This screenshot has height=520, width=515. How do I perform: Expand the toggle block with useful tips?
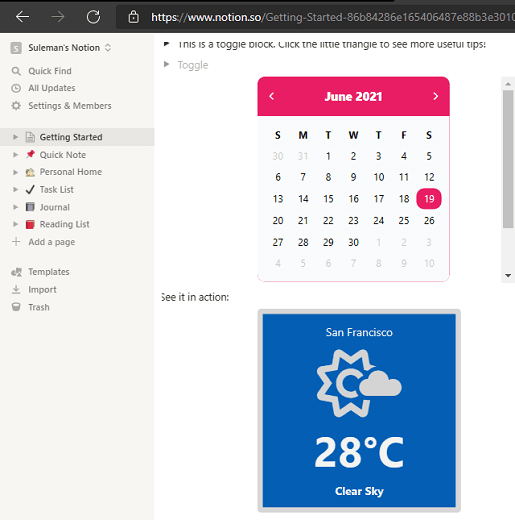[x=166, y=44]
